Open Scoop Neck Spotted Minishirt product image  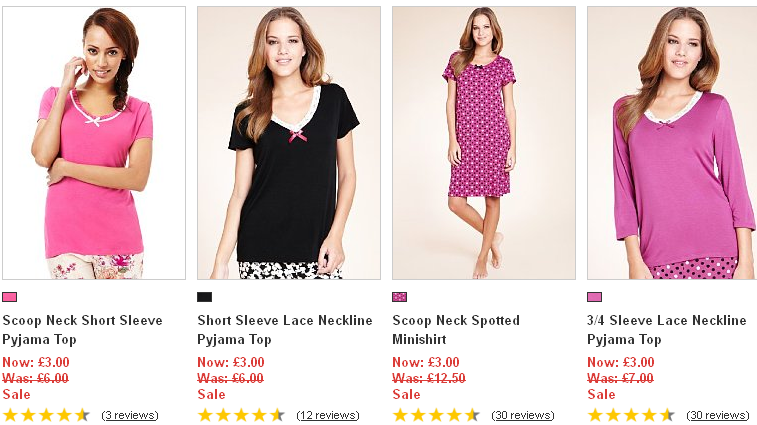point(484,143)
